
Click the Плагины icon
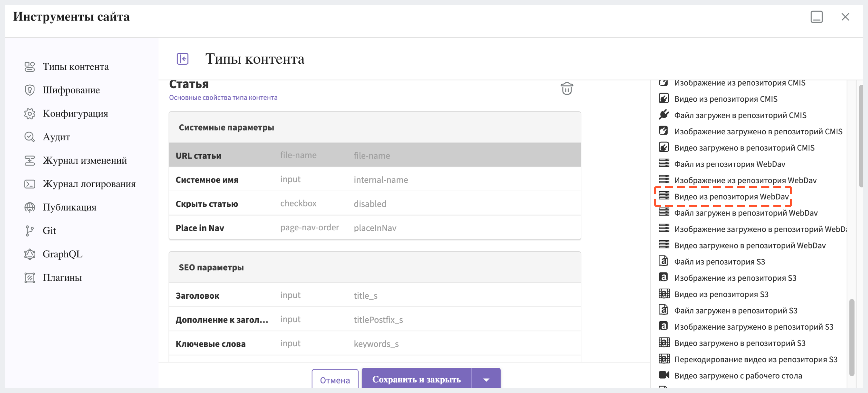[30, 277]
